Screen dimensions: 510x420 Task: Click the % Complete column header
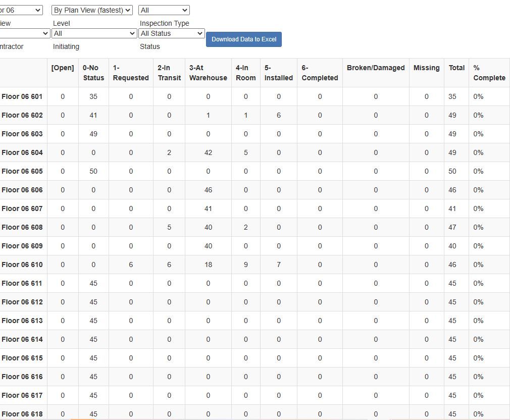(489, 73)
